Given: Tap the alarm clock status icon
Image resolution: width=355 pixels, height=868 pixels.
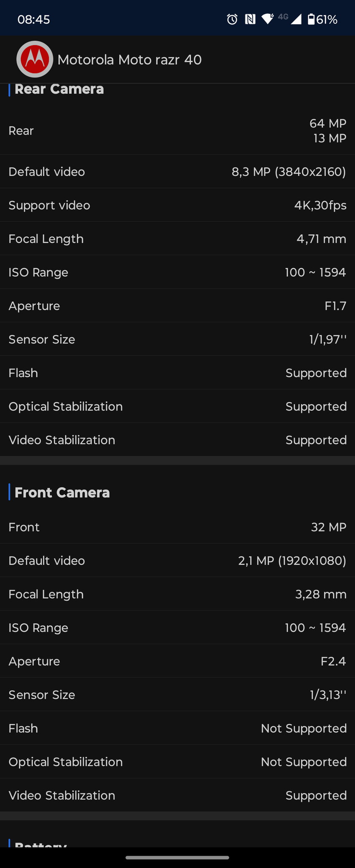Looking at the screenshot, I should click(232, 19).
